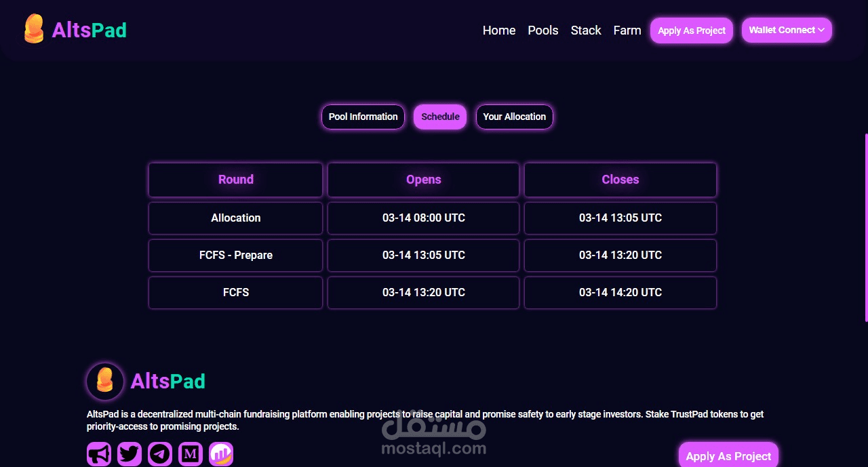Open the Stack navigation item
The image size is (868, 467).
586,31
